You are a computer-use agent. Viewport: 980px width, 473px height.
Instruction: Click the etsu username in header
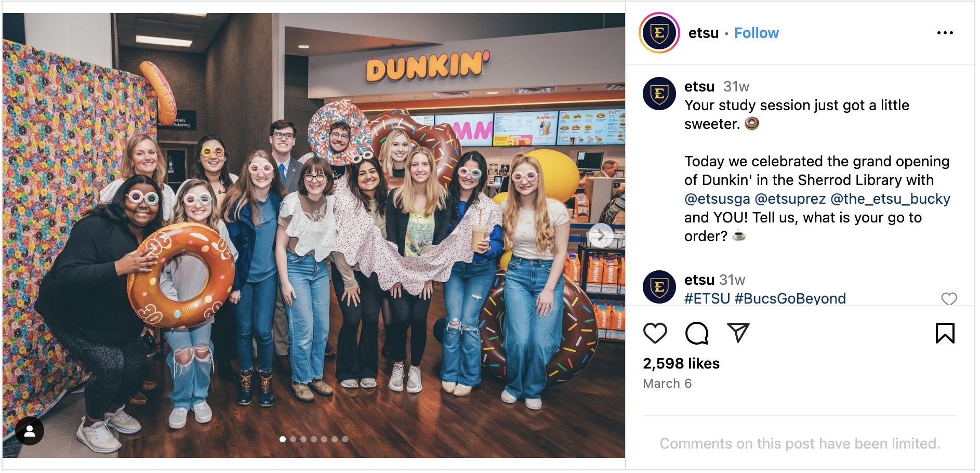pos(703,33)
